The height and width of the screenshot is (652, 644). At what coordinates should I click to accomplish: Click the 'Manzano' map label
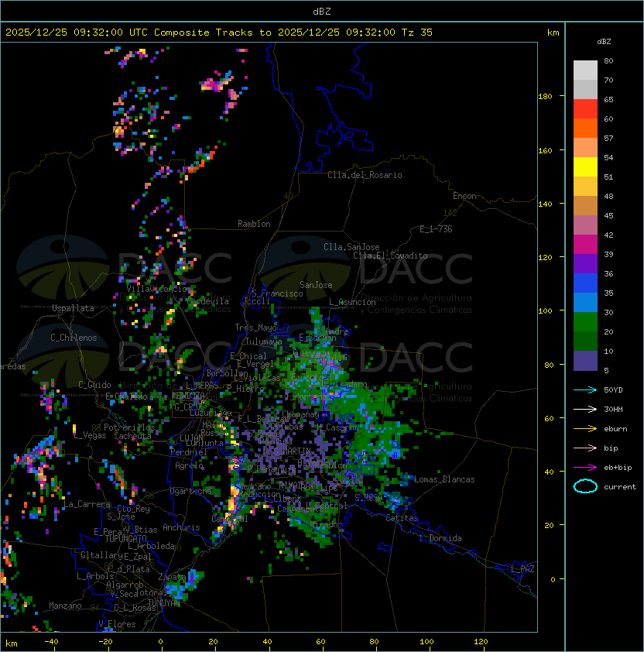click(x=65, y=606)
